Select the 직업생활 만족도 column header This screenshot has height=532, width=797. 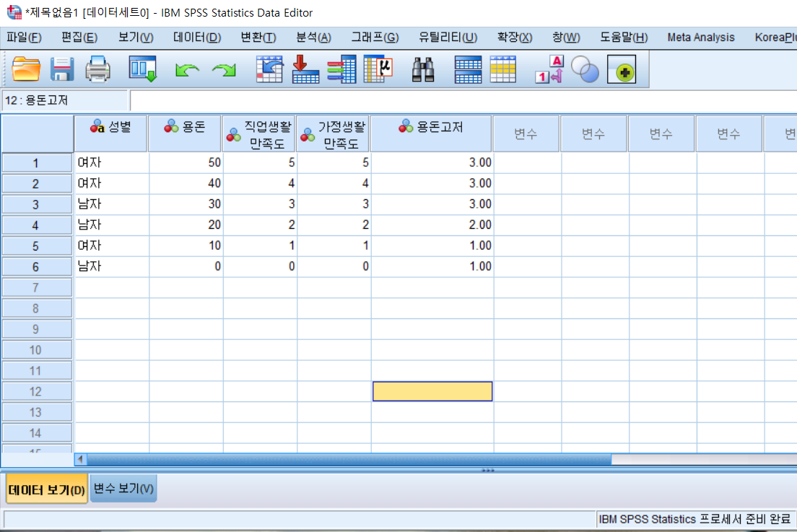coord(259,134)
